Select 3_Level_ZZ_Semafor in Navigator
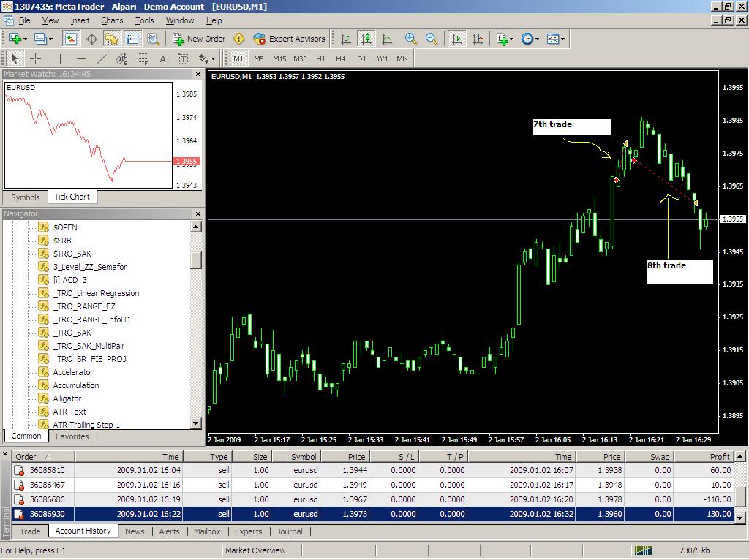This screenshot has height=560, width=749. pyautogui.click(x=89, y=267)
